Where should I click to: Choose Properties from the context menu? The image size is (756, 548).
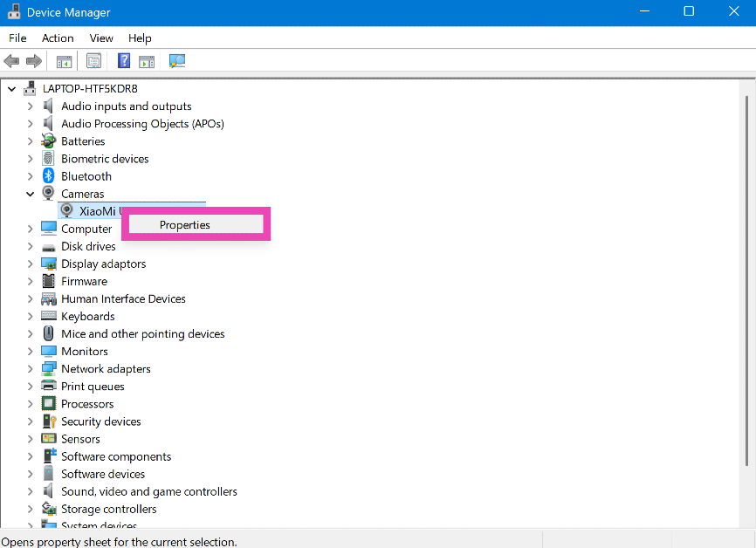(185, 224)
